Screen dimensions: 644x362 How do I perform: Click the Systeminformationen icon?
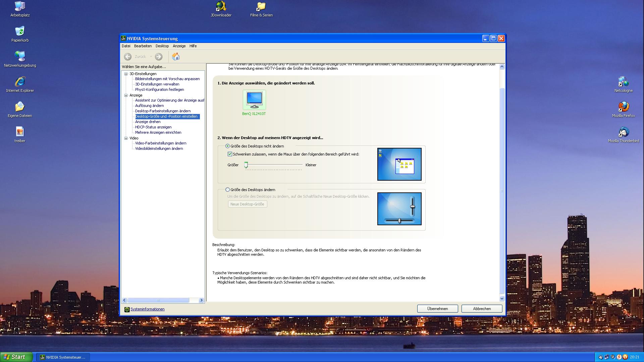click(x=127, y=309)
